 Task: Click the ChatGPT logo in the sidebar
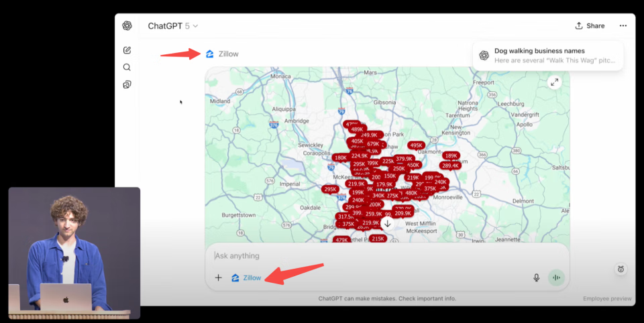click(127, 26)
